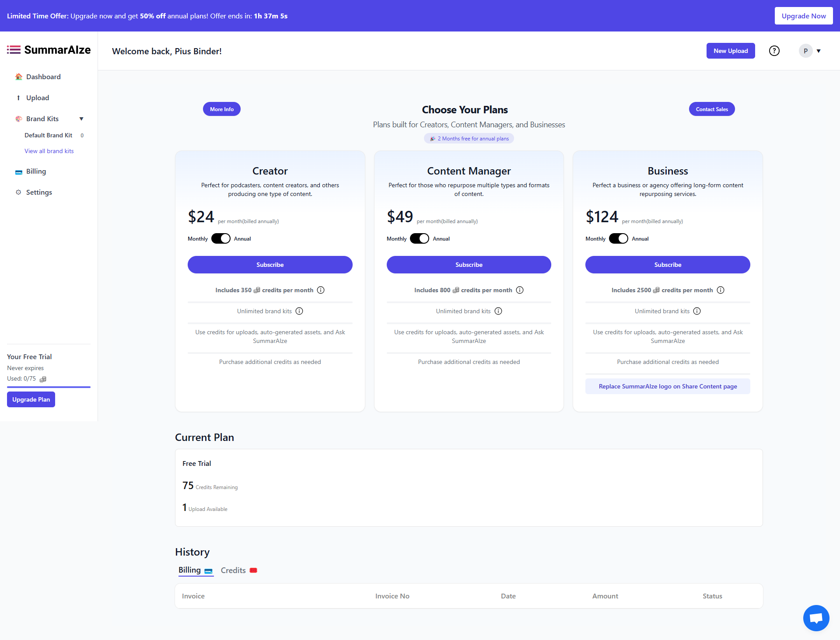840x640 pixels.
Task: Click the red ticket icon beside Credits tab
Action: (x=253, y=570)
